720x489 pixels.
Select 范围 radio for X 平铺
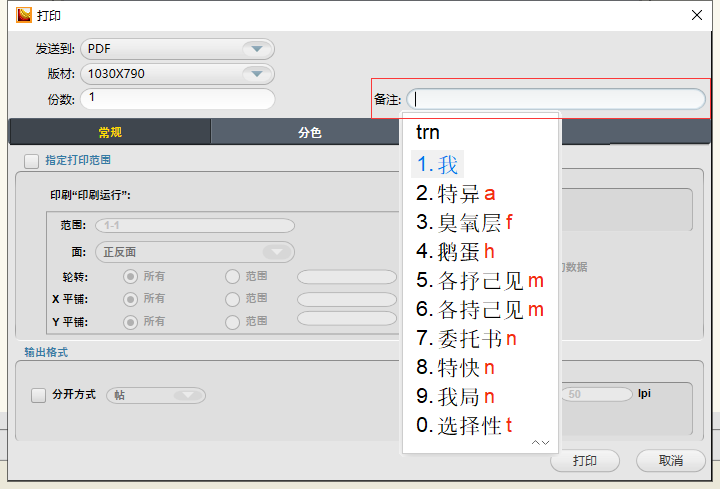(233, 299)
